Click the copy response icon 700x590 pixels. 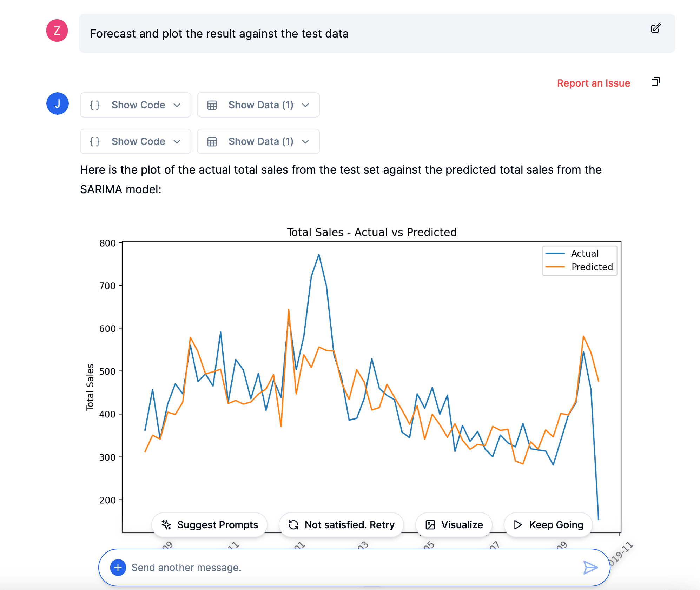(x=655, y=82)
